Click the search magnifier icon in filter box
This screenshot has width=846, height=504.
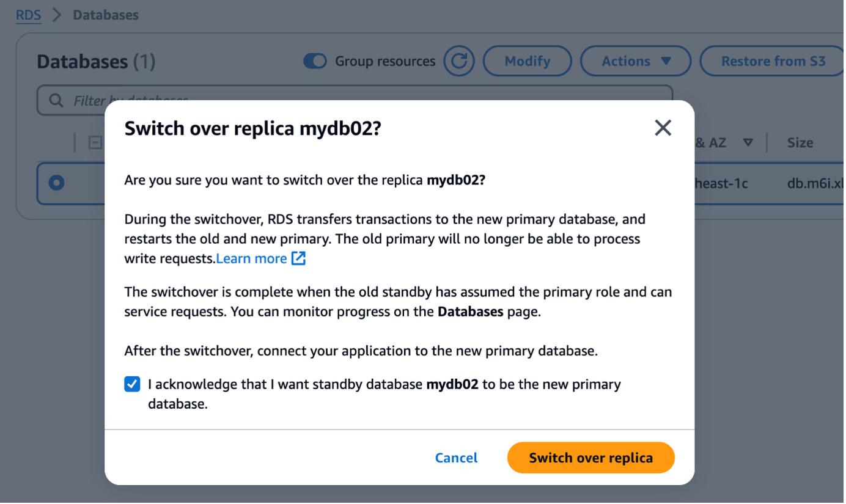[56, 100]
